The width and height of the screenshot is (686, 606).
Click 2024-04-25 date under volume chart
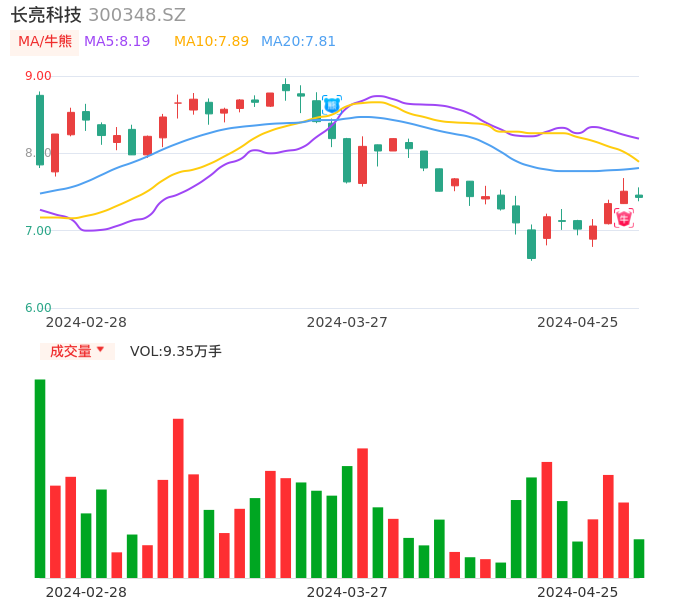click(578, 592)
